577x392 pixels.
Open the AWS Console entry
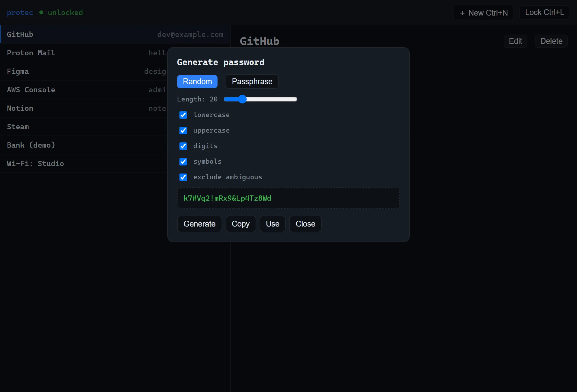[84, 90]
